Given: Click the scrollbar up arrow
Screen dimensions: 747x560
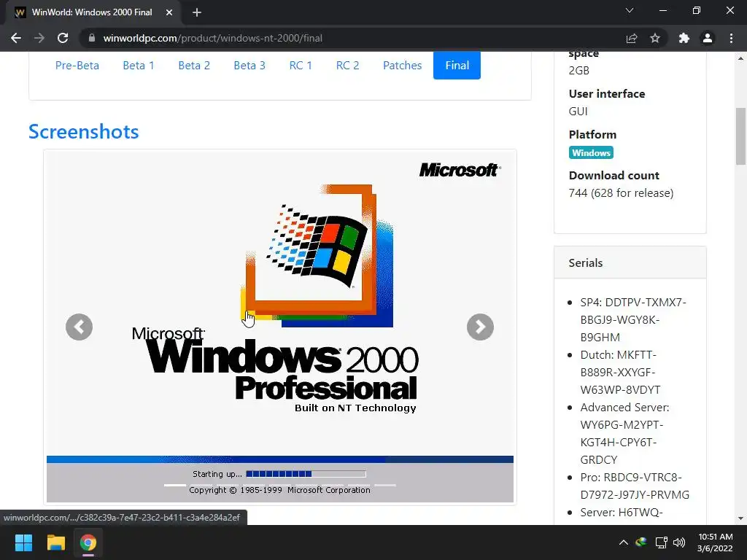Looking at the screenshot, I should (x=741, y=58).
